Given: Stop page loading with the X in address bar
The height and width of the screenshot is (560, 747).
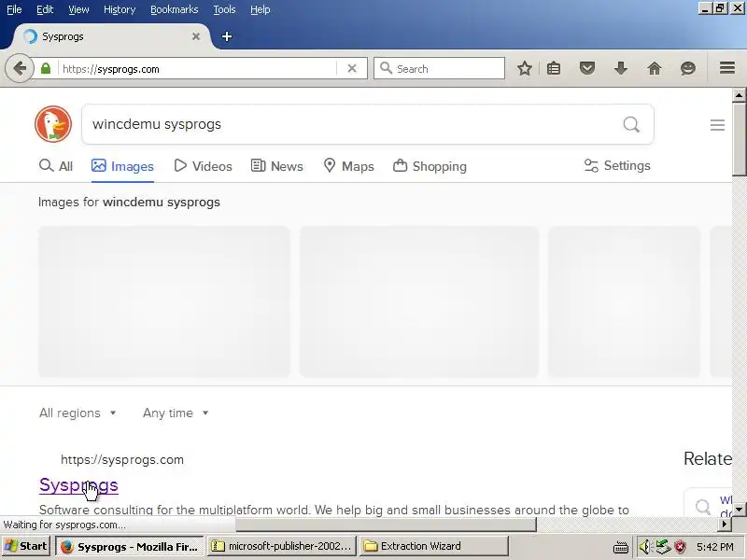Looking at the screenshot, I should tap(352, 68).
